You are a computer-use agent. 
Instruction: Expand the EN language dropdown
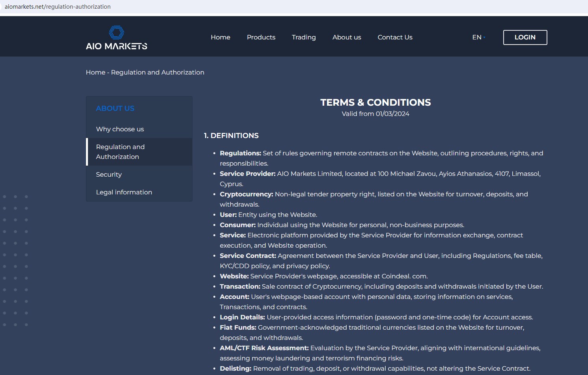click(x=479, y=37)
